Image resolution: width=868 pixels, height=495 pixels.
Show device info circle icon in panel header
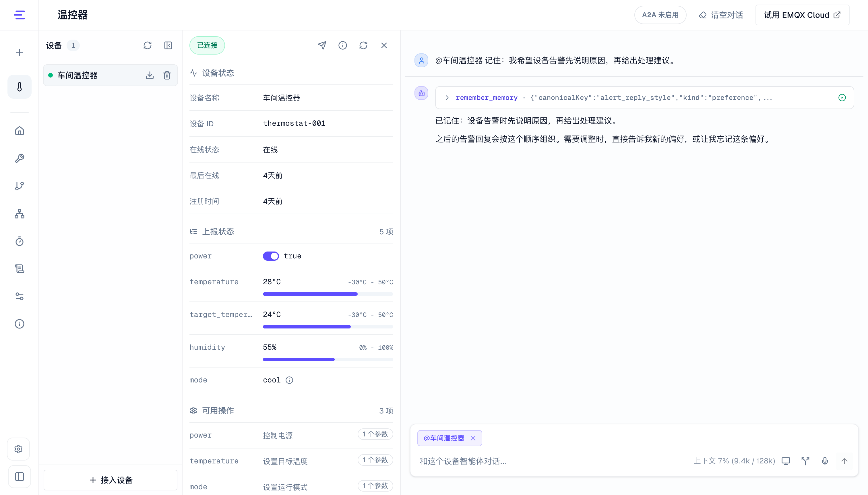[342, 45]
